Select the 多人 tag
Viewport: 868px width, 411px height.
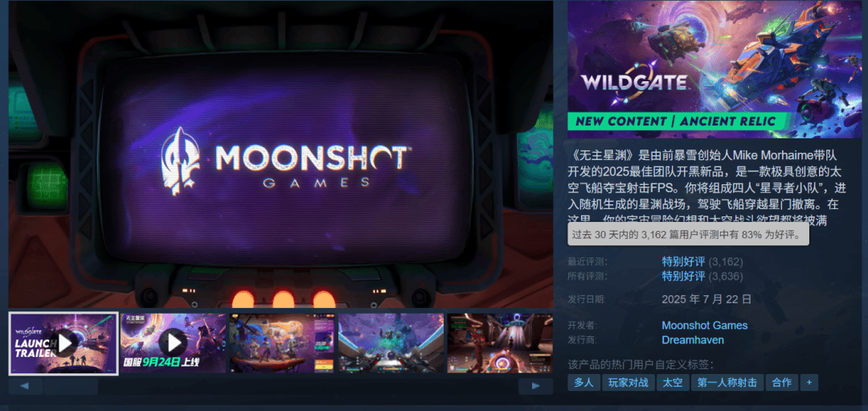point(583,382)
